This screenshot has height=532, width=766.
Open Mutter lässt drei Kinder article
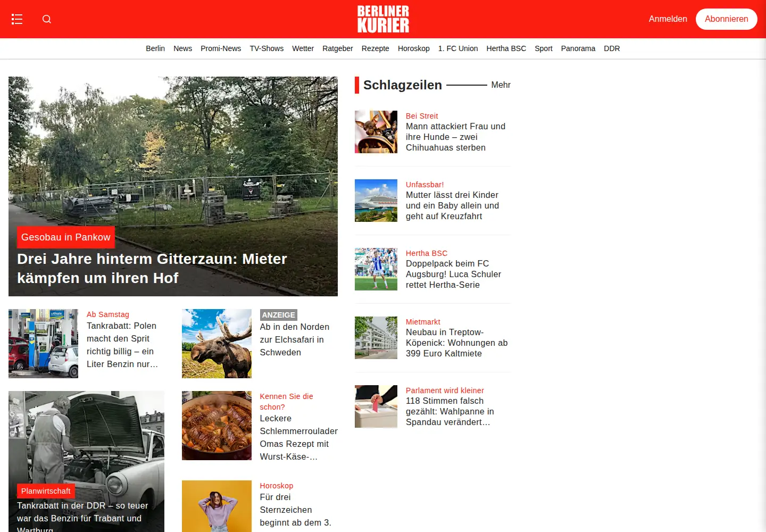click(452, 206)
